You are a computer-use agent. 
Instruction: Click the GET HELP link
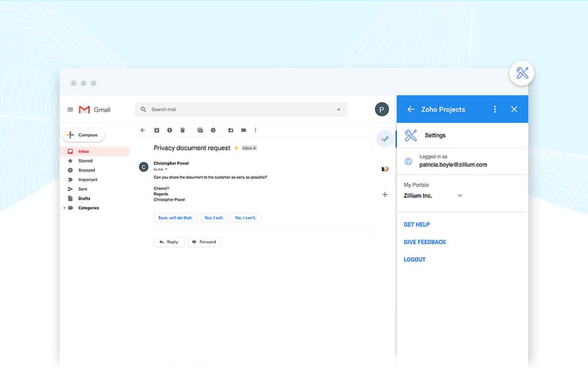[416, 224]
